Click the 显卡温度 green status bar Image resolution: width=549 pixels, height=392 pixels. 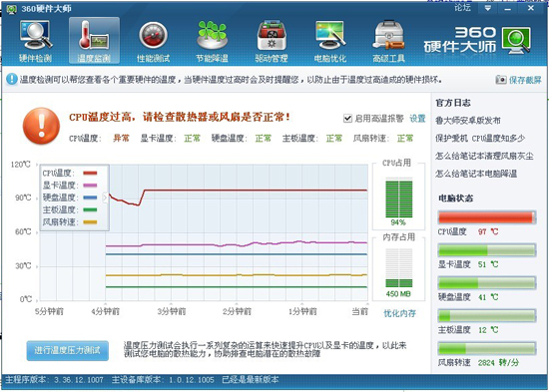(487, 250)
